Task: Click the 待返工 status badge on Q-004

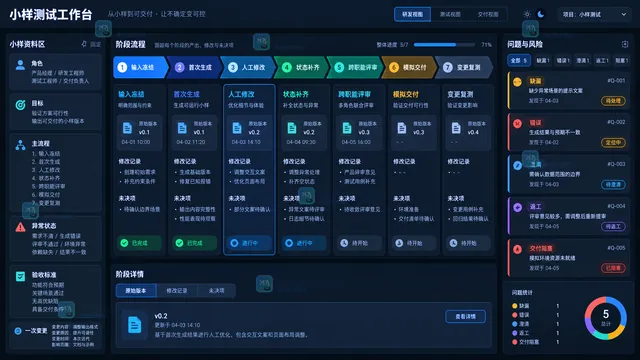Action: point(613,227)
